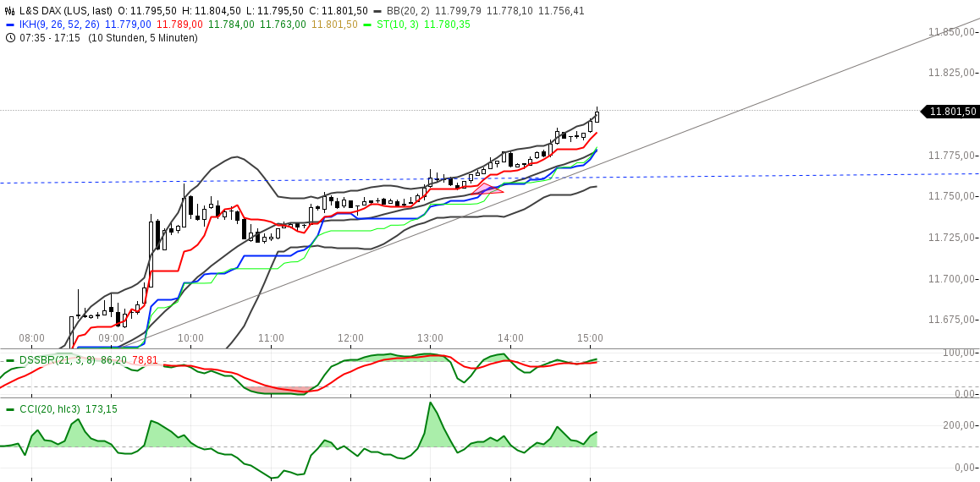Click the 11.675,00 price axis label

(952, 320)
